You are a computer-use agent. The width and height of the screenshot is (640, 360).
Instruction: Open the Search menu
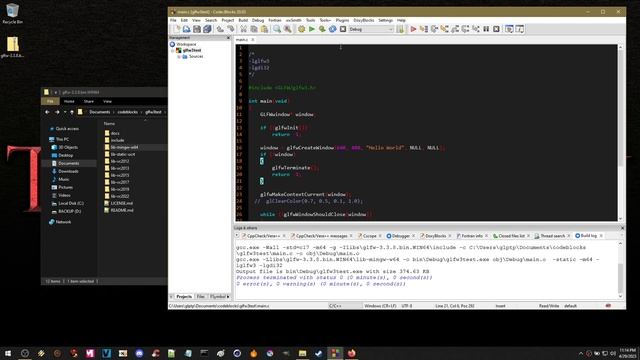(x=211, y=20)
